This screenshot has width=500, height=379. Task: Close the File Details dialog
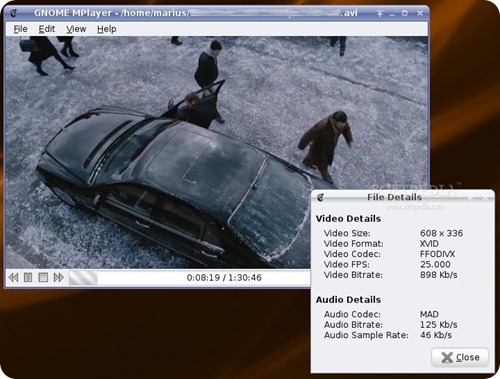tap(460, 357)
